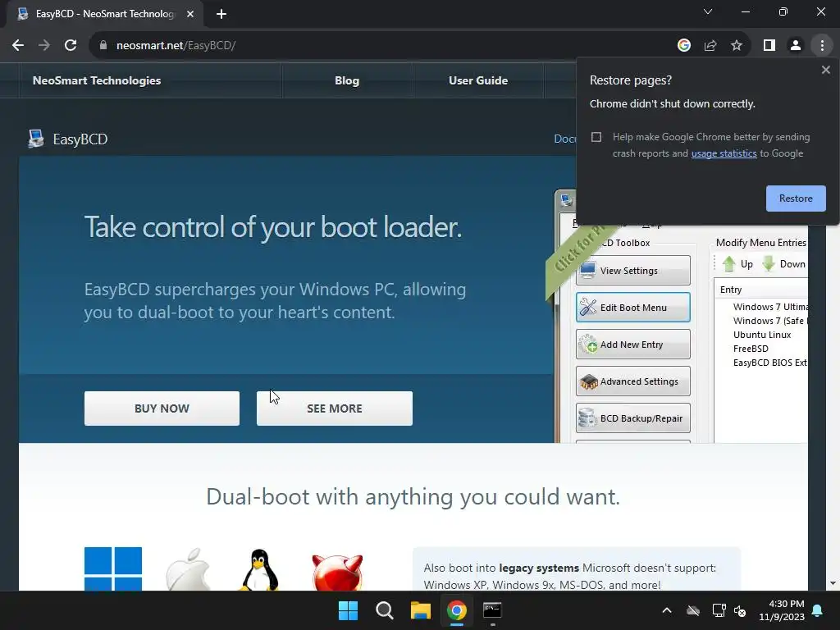Click the browser forward arrow
The width and height of the screenshot is (840, 630).
coord(44,46)
